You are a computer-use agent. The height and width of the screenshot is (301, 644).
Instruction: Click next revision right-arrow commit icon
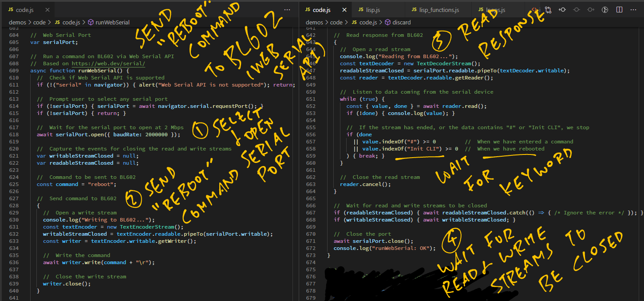coord(590,9)
